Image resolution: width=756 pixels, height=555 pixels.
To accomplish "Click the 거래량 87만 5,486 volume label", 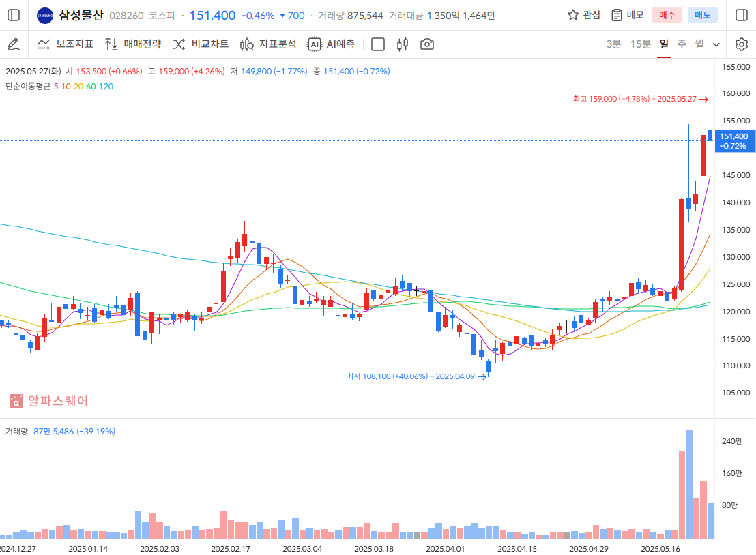I will 60,431.
